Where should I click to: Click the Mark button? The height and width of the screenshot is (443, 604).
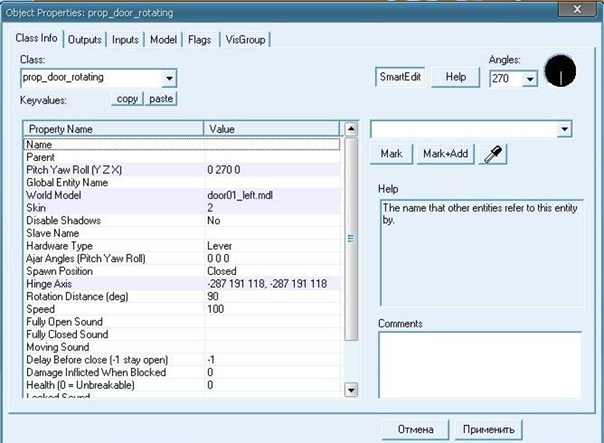(x=391, y=154)
